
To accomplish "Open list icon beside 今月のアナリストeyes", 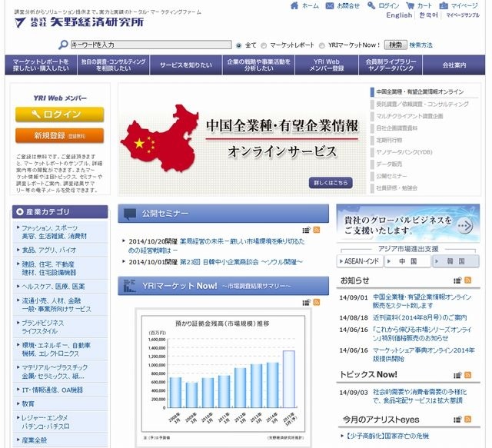I will pyautogui.click(x=457, y=419).
